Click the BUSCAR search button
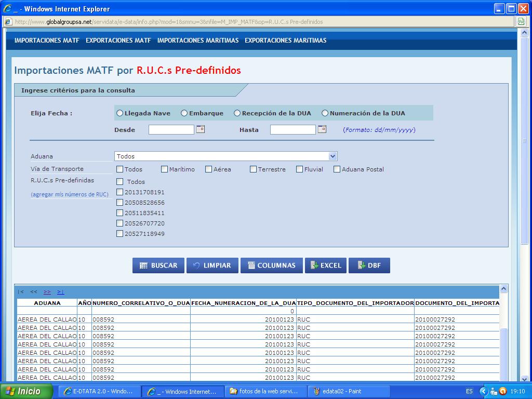 [158, 265]
